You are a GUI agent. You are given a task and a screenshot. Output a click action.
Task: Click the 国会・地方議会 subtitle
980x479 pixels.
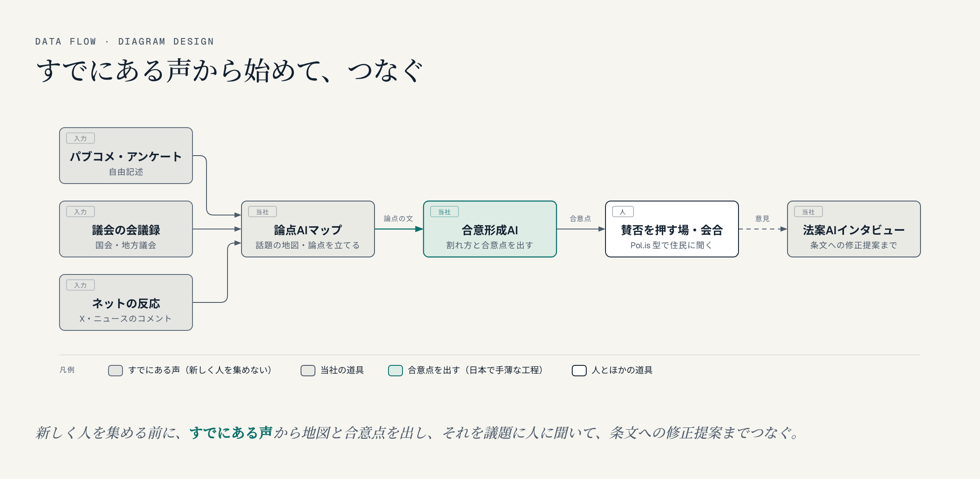126,245
